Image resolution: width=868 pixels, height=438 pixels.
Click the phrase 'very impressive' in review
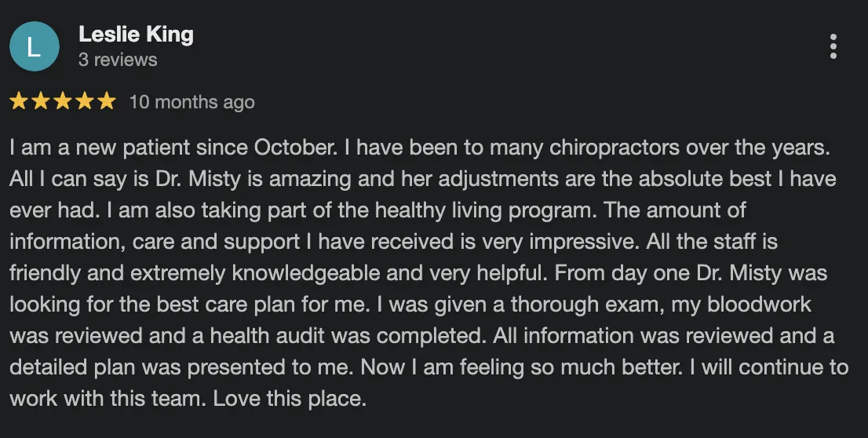point(560,243)
